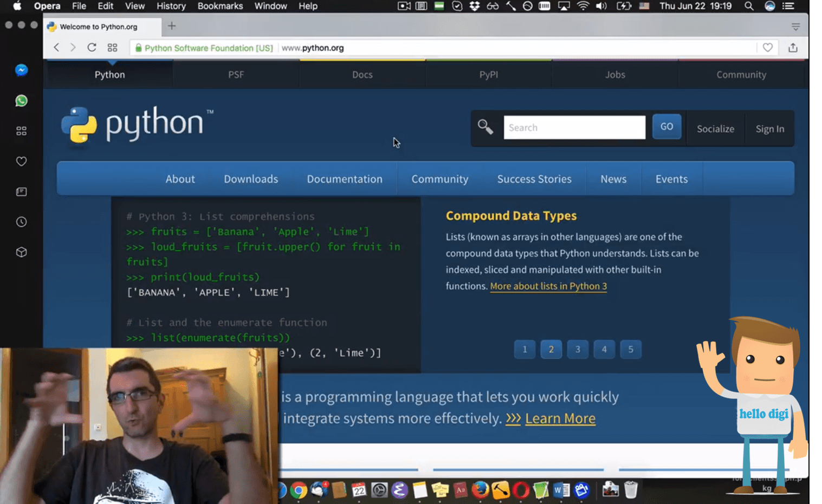The width and height of the screenshot is (822, 504).
Task: Switch to the Jobs top site tab
Action: click(x=615, y=75)
